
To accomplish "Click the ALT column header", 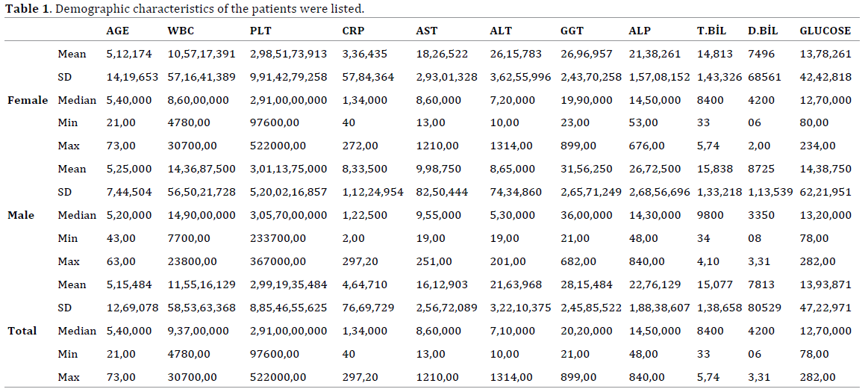I will tap(501, 31).
